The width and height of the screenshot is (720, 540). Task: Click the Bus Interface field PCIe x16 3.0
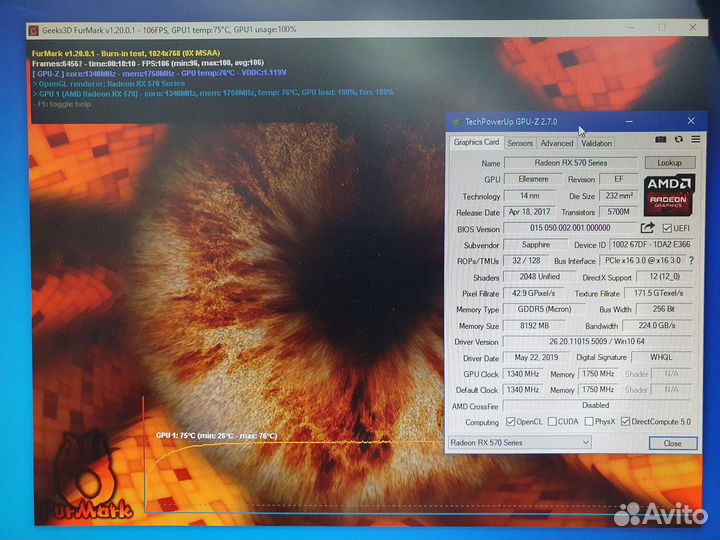click(x=642, y=260)
